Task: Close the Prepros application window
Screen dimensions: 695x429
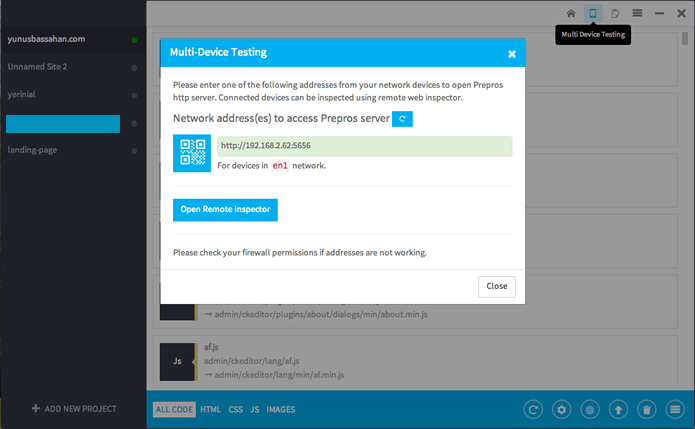Action: pos(682,13)
